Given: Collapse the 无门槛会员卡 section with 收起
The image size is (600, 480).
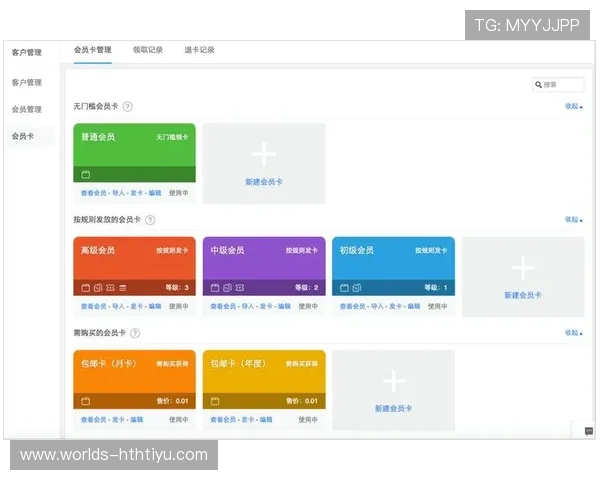Looking at the screenshot, I should tap(574, 106).
